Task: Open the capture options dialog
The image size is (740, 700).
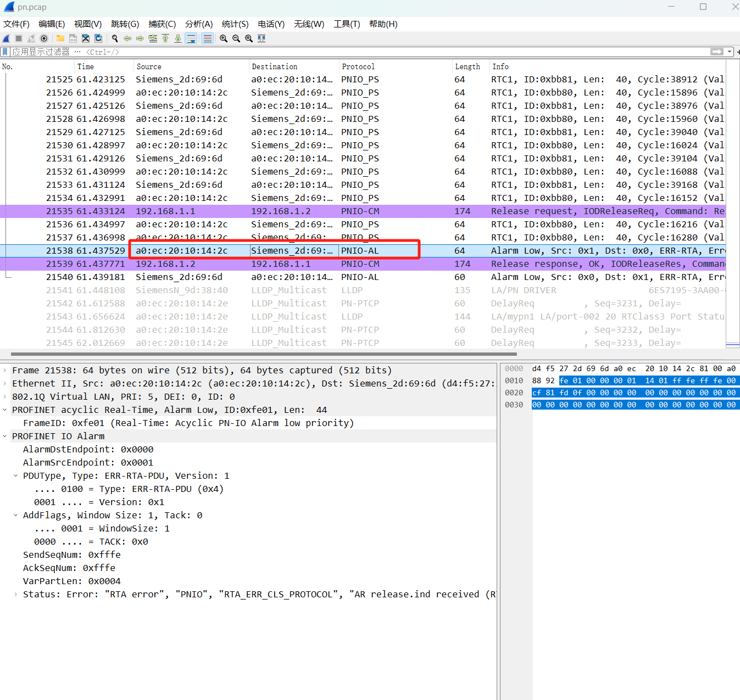Action: pos(44,38)
